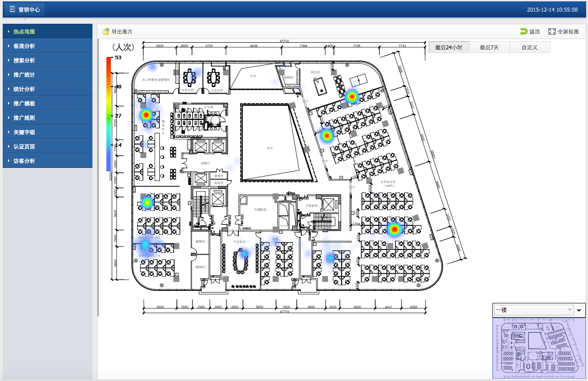588x381 pixels.
Task: Click the green return arrow icon
Action: (x=523, y=31)
